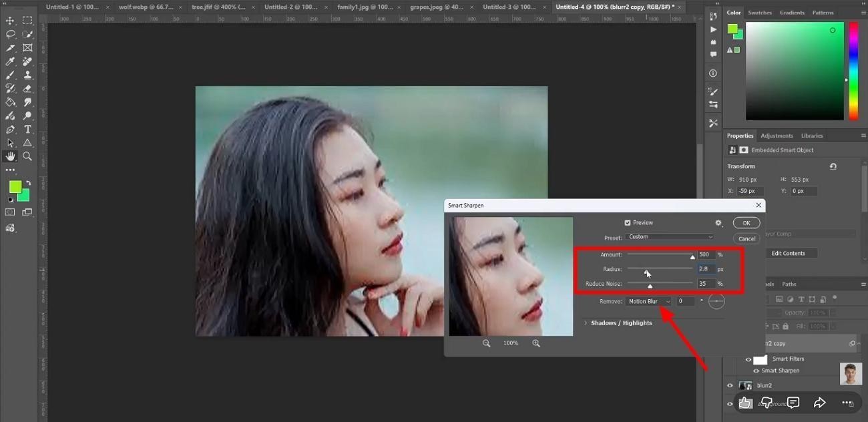This screenshot has width=868, height=422.
Task: Select the Frame tool
Action: coord(27,48)
